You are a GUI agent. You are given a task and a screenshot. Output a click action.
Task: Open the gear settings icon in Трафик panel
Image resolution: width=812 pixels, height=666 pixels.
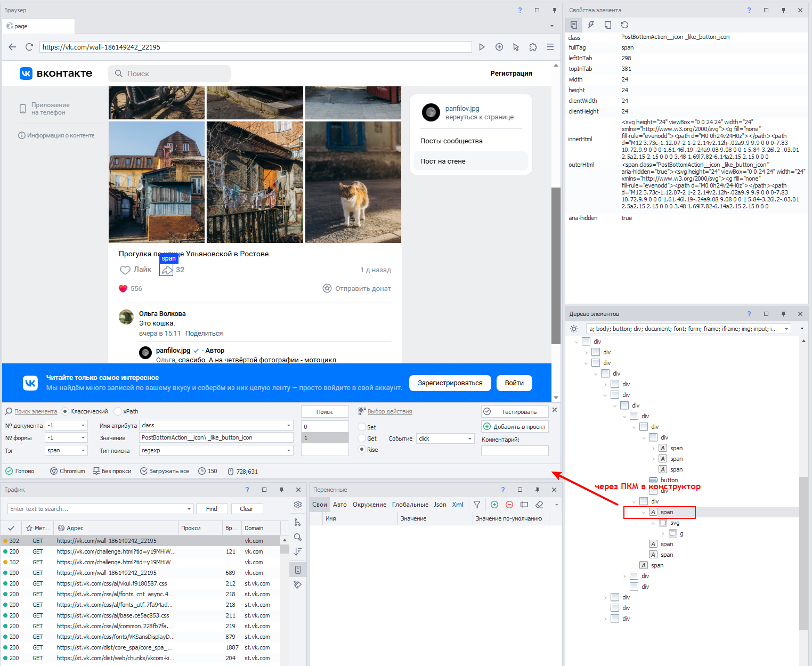[298, 505]
